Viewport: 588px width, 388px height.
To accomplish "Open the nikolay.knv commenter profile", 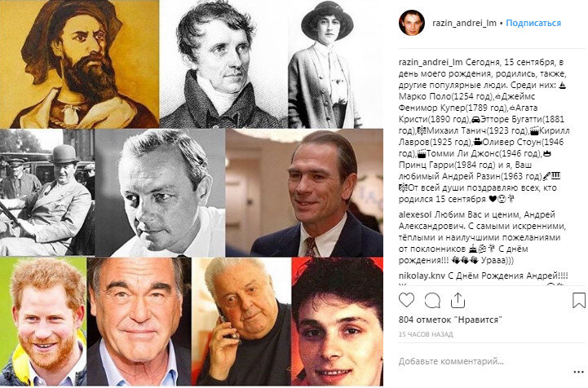I will (422, 276).
